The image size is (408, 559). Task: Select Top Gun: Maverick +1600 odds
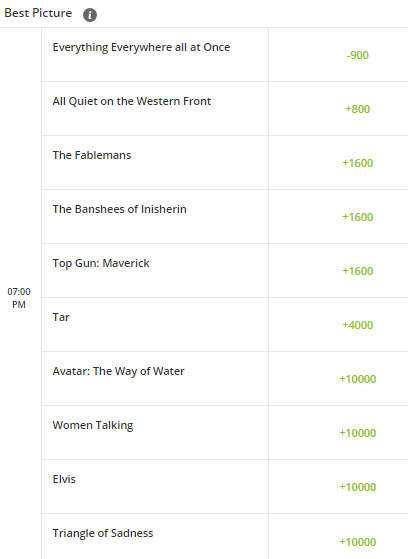pyautogui.click(x=357, y=271)
